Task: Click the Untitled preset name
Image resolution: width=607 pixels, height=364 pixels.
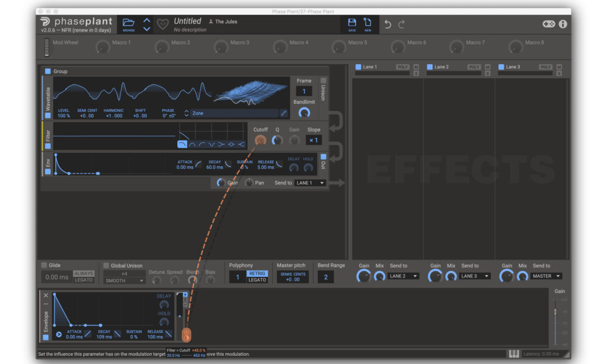Action: [x=187, y=21]
